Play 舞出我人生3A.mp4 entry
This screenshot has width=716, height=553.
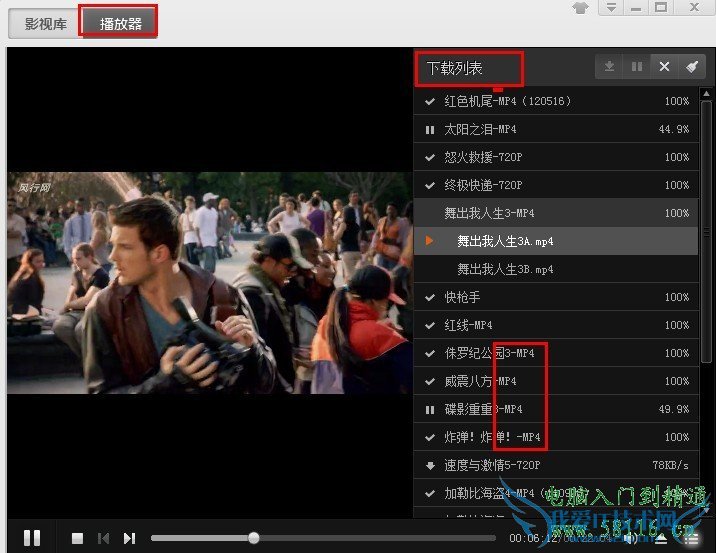click(x=556, y=241)
